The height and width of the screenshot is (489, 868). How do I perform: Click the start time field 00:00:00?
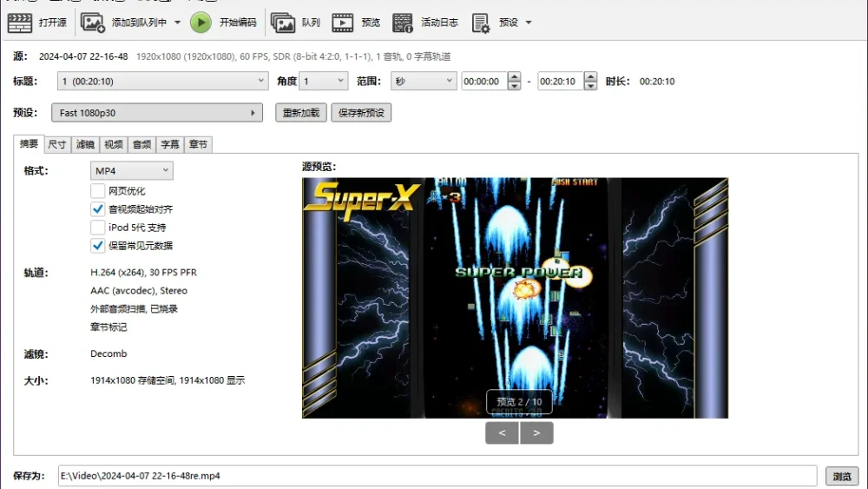[x=483, y=82]
